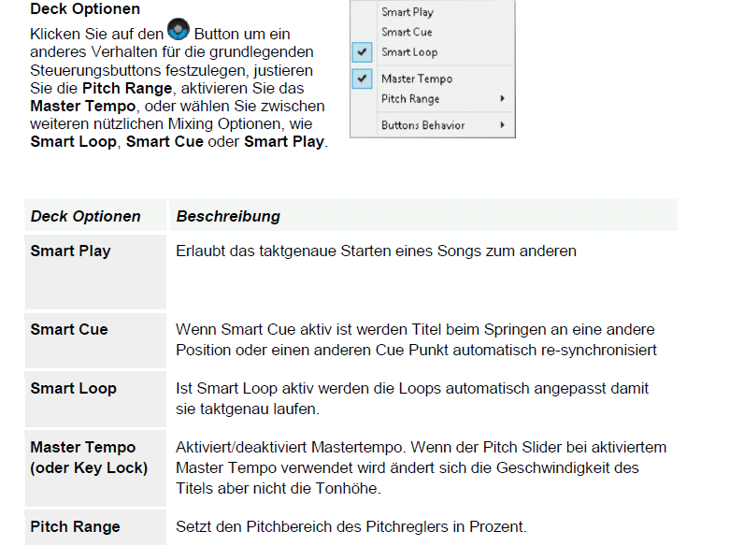Toggle the Smart Loop checkmark
This screenshot has height=560, width=730.
coord(362,52)
